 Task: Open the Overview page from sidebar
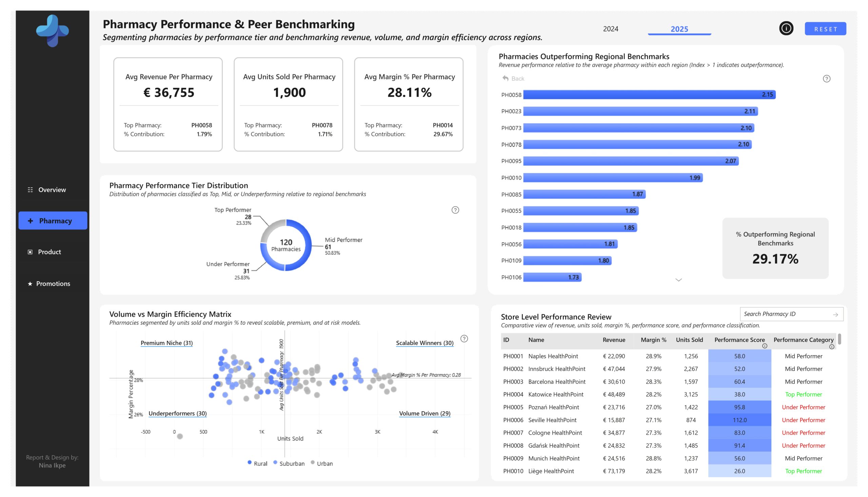click(x=52, y=190)
